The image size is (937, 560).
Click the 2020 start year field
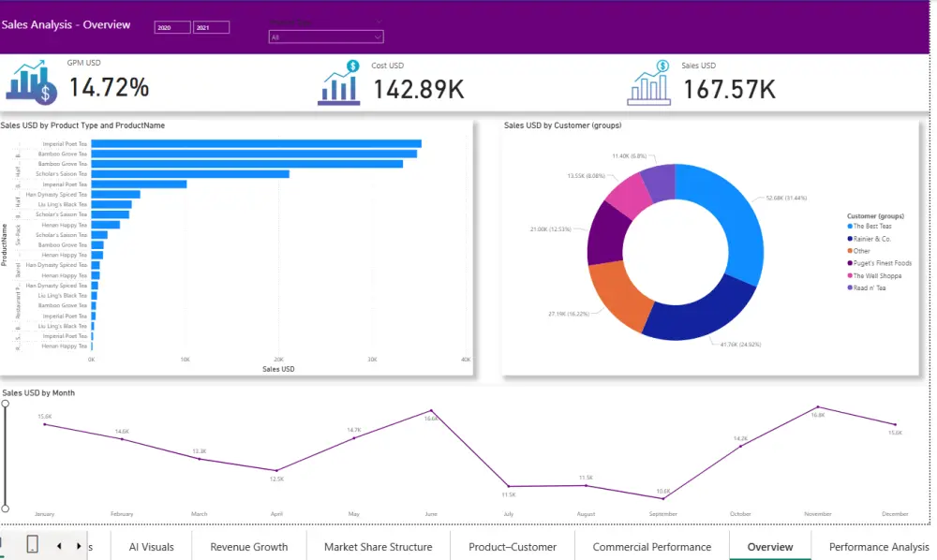pos(172,27)
